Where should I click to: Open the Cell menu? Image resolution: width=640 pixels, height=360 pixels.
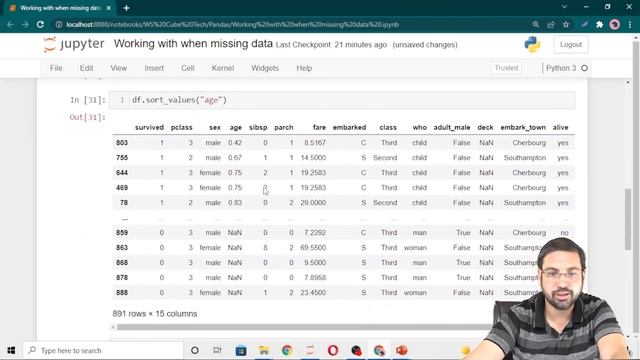pyautogui.click(x=188, y=68)
